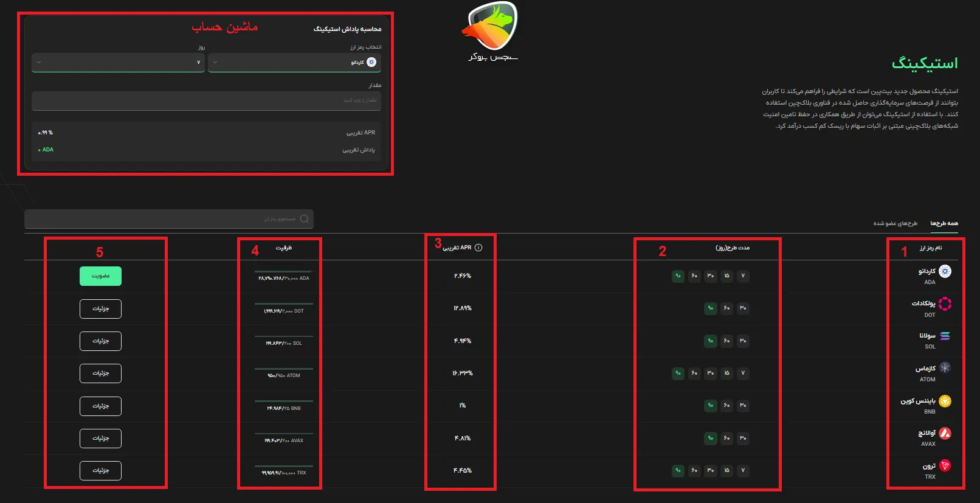Open the calculator days dropdown showing 7
The height and width of the screenshot is (503, 980).
coord(118,62)
